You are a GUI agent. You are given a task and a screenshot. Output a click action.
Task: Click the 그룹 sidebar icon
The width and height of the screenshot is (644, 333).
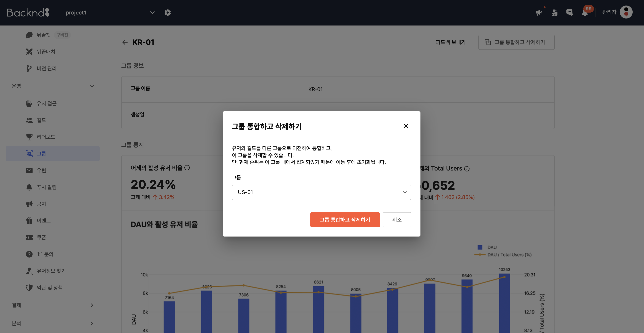pos(29,154)
